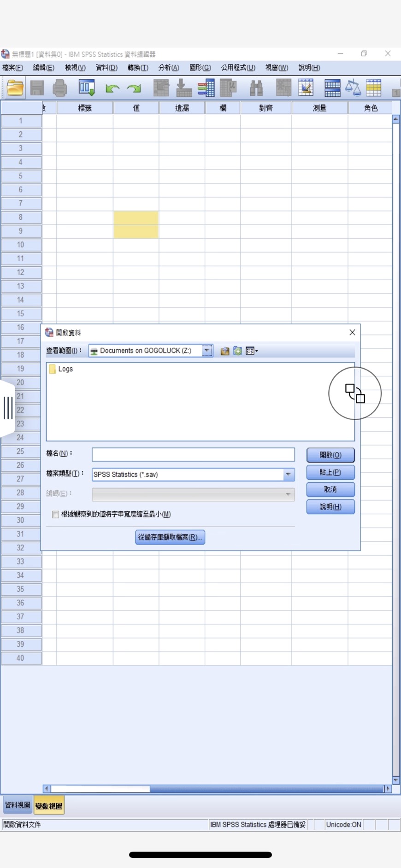
Task: Open the 轉換(T) menu
Action: click(x=138, y=68)
